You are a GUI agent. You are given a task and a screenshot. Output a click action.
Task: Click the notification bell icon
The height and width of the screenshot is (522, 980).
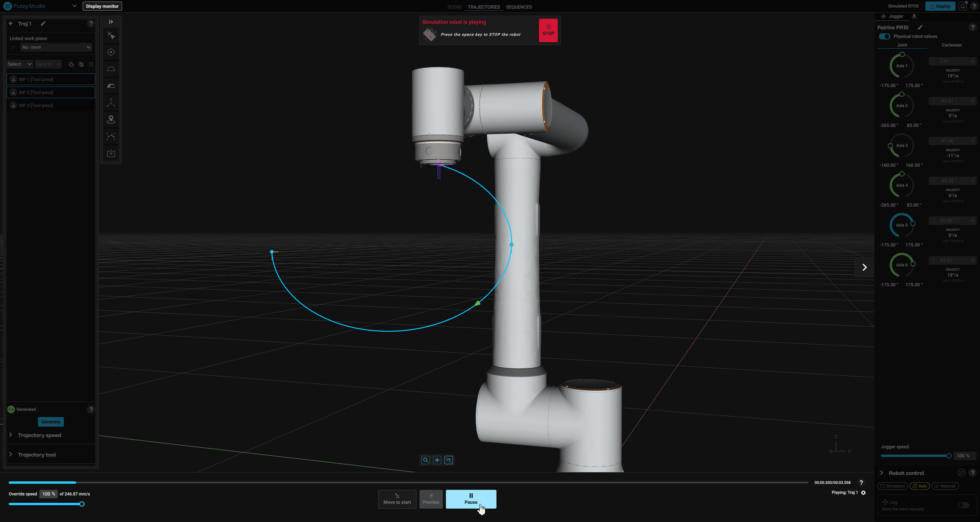pyautogui.click(x=962, y=7)
